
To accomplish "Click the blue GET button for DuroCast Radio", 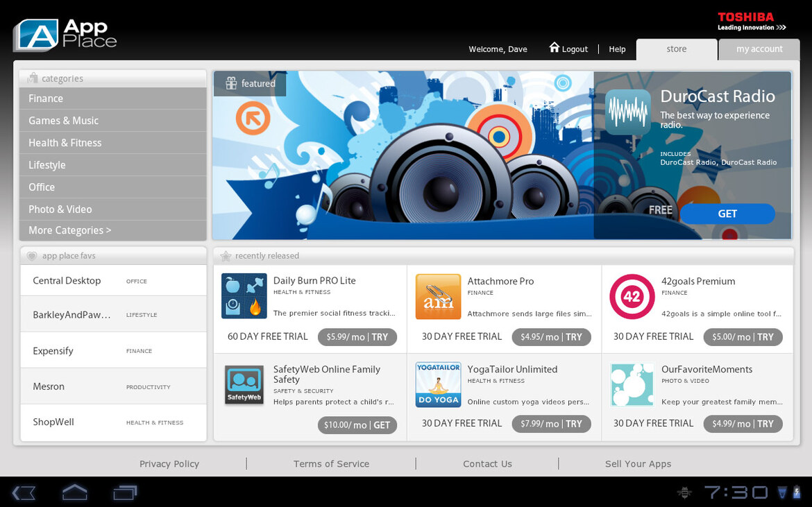I will [727, 214].
